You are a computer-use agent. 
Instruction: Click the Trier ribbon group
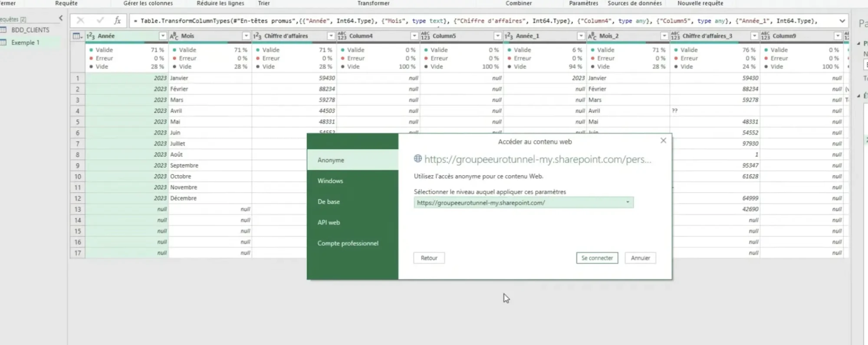[264, 3]
